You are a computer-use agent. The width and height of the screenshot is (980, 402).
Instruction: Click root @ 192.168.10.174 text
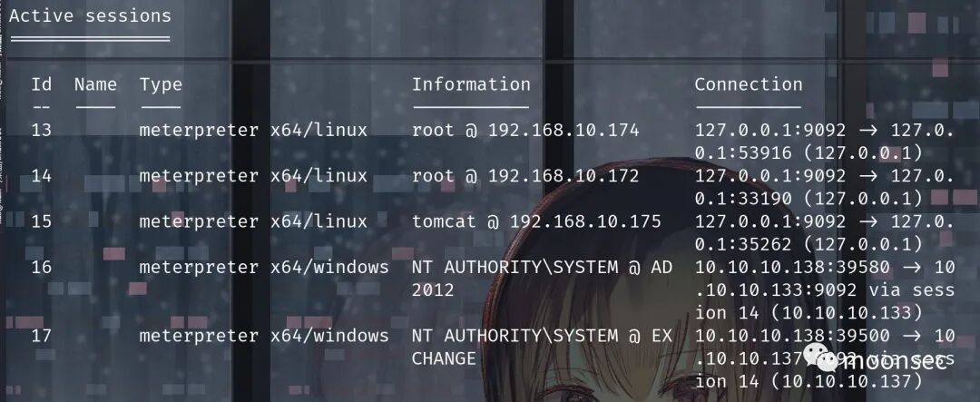tap(525, 130)
